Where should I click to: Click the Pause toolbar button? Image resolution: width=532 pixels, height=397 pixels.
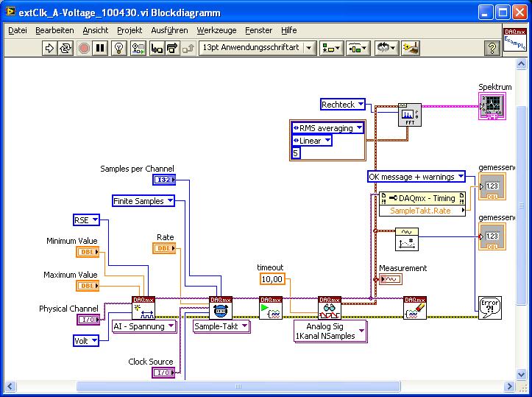101,48
